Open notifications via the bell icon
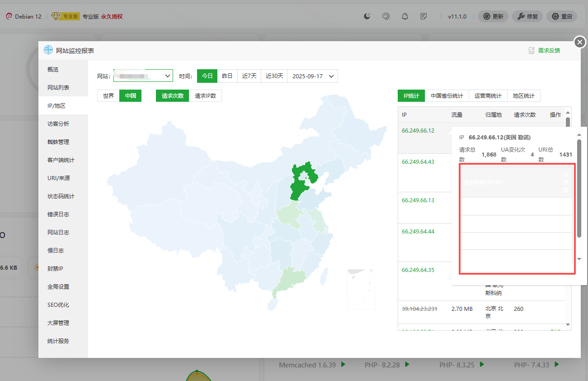Screen dimensions: 588x381 [405, 16]
